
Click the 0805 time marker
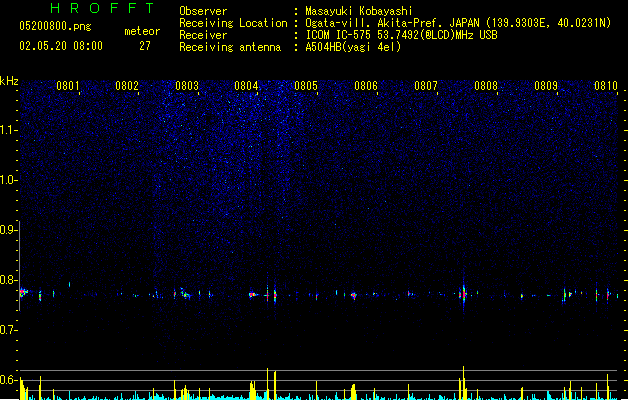click(x=306, y=86)
